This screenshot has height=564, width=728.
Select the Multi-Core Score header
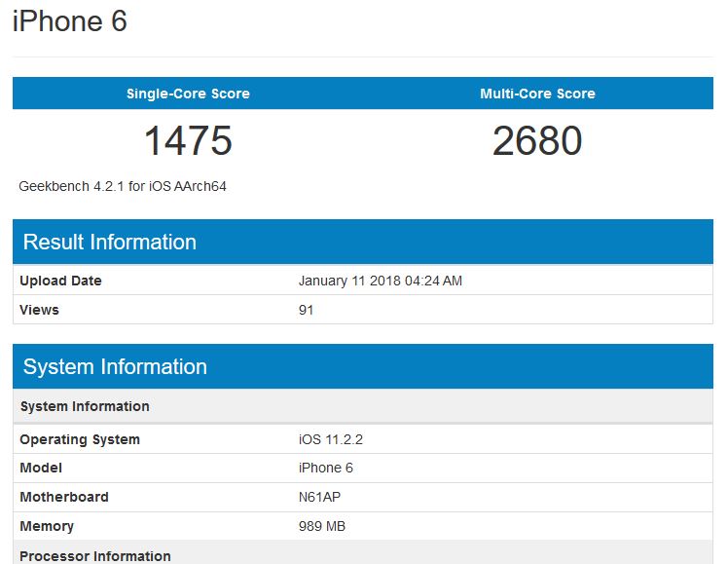(x=537, y=94)
